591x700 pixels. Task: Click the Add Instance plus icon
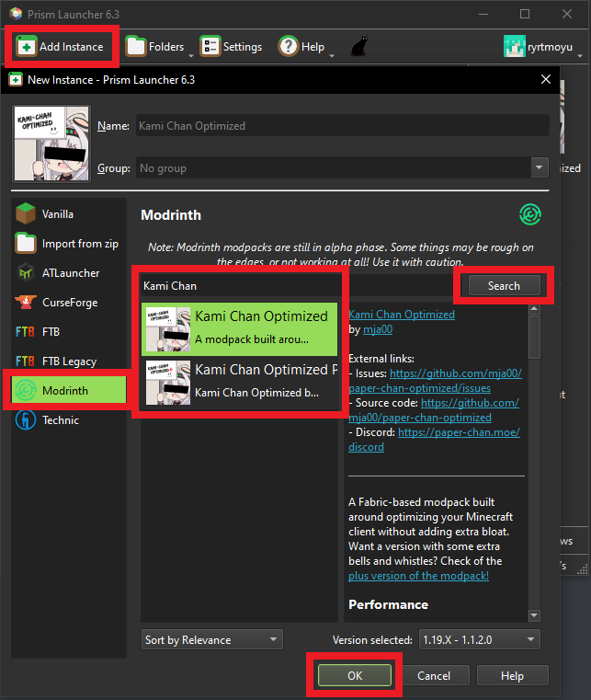[27, 46]
